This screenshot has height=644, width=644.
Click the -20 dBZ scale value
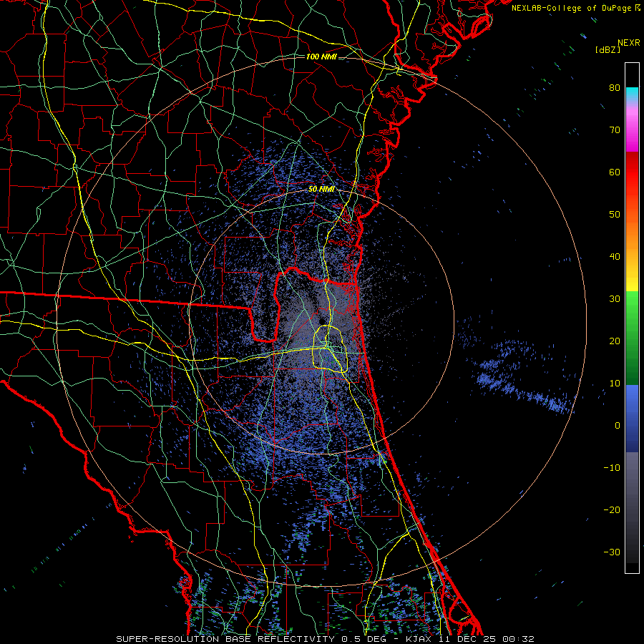pos(612,509)
